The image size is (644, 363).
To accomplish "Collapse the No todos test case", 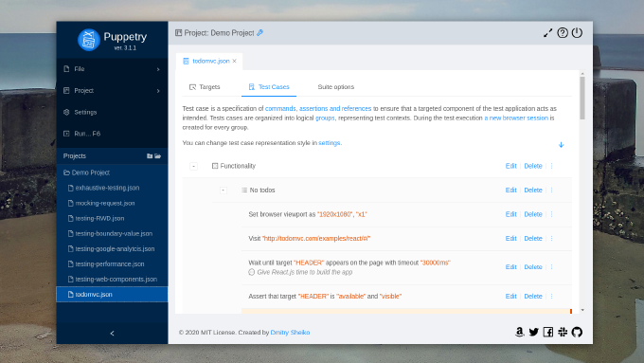I will point(223,190).
